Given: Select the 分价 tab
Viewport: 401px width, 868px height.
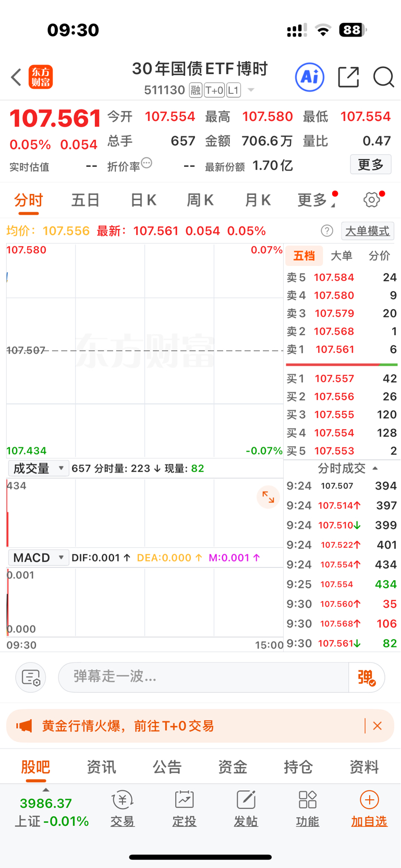Looking at the screenshot, I should [379, 255].
